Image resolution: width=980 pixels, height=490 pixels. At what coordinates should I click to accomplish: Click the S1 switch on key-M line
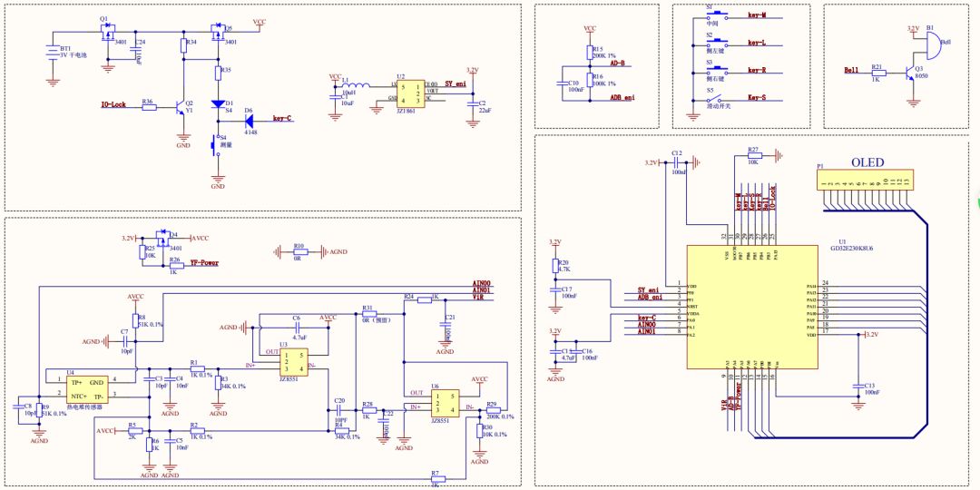tap(717, 16)
